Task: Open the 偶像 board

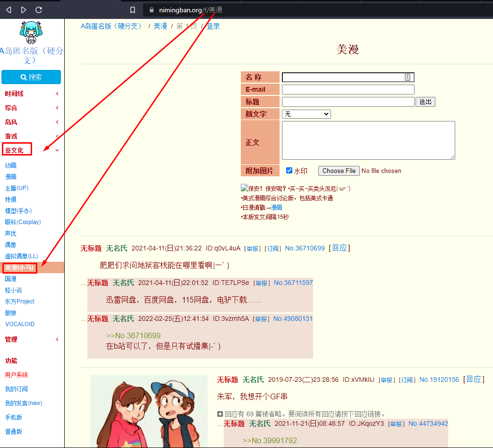Action: pyautogui.click(x=11, y=245)
